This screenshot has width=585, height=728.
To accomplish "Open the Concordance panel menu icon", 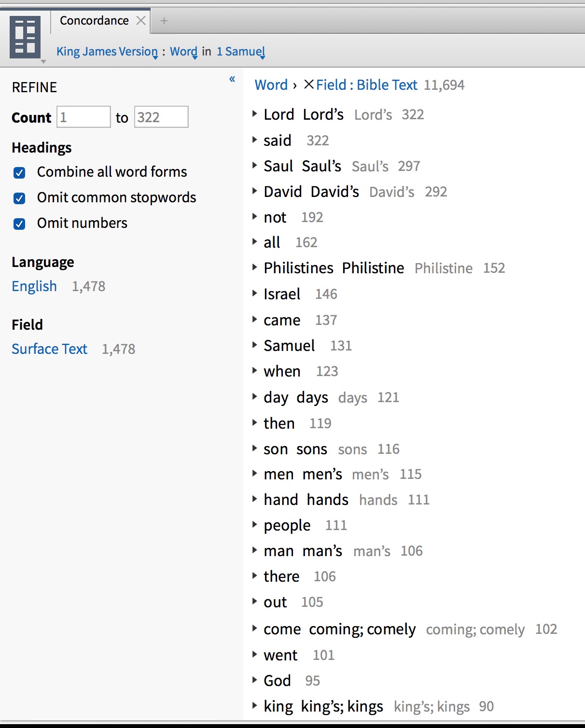I will 25,37.
